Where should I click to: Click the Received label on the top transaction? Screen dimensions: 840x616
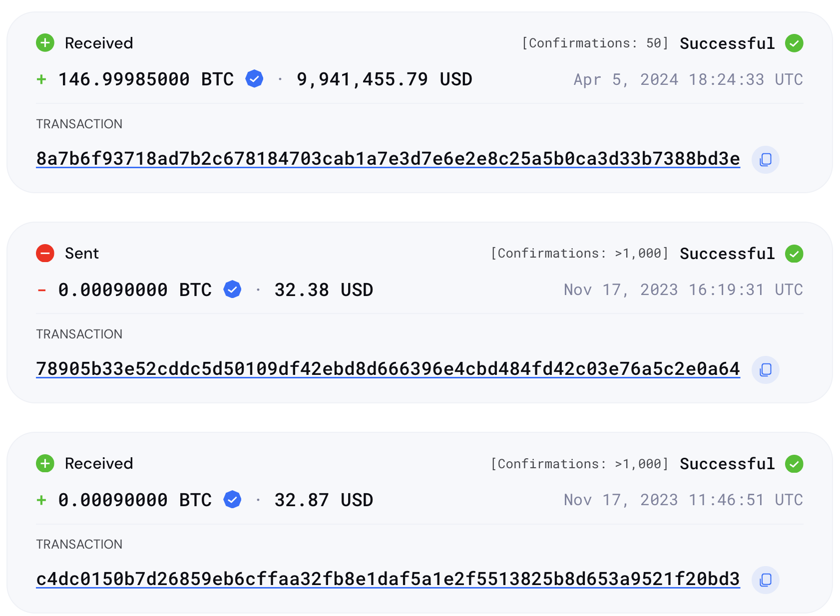pos(98,43)
